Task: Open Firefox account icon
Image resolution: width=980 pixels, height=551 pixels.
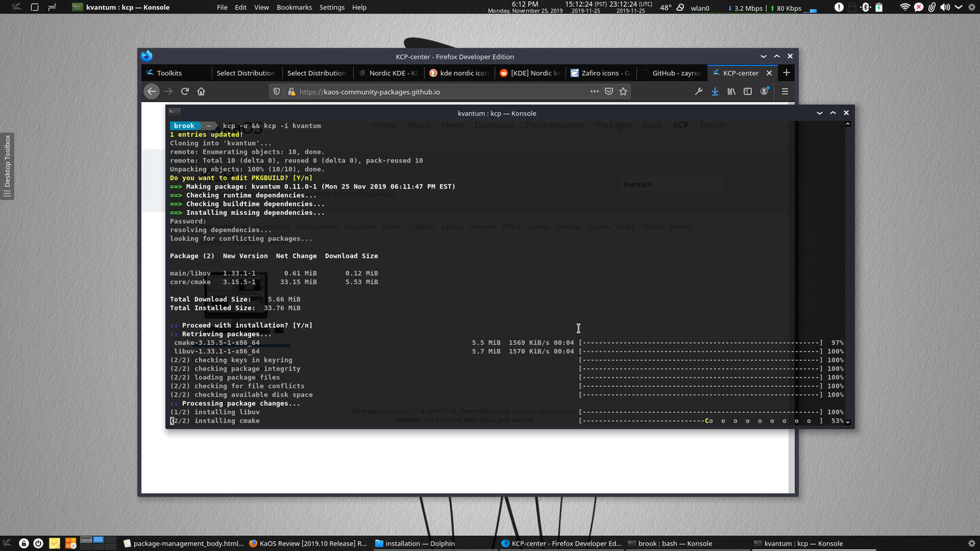Action: 764,91
